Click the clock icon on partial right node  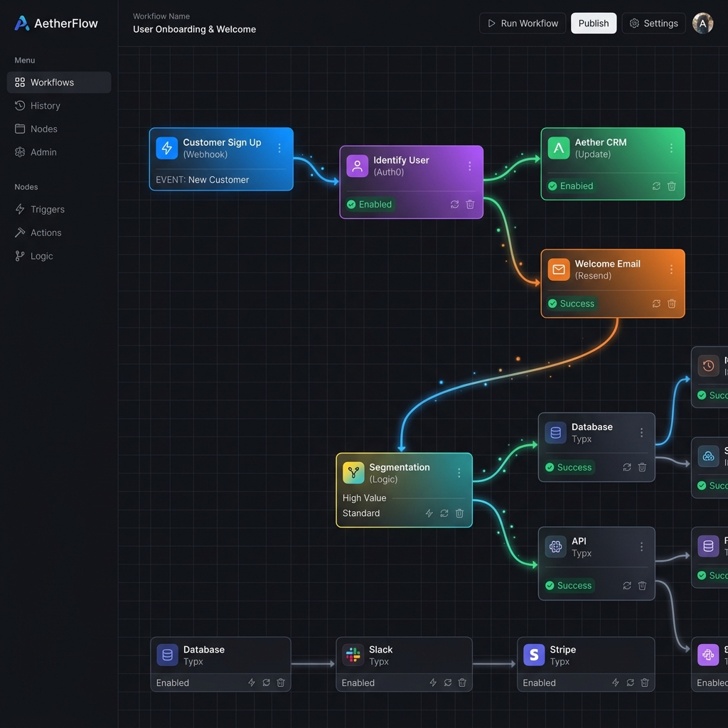click(708, 366)
